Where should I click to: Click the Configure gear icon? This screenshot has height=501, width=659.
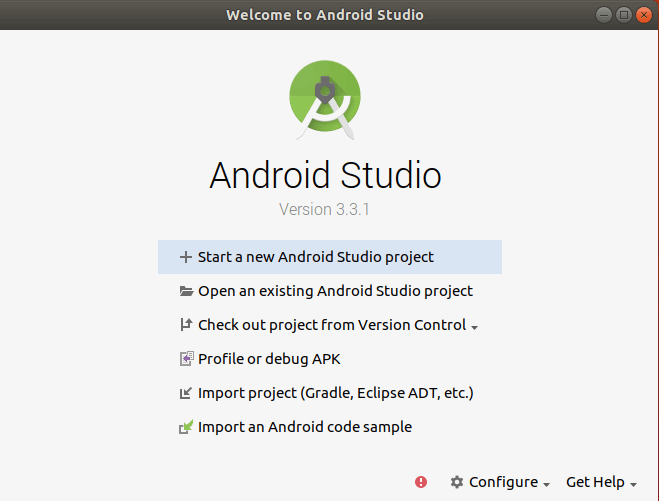[457, 482]
